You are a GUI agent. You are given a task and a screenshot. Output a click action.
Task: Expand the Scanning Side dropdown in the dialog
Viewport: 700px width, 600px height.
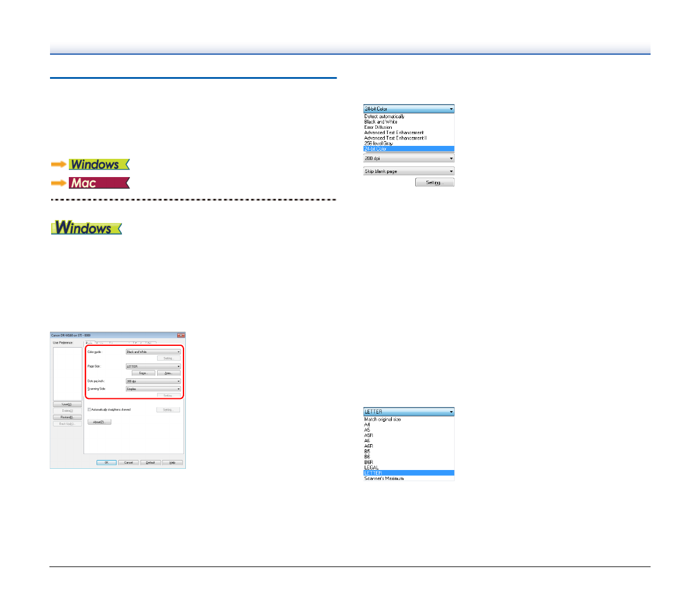[153, 389]
